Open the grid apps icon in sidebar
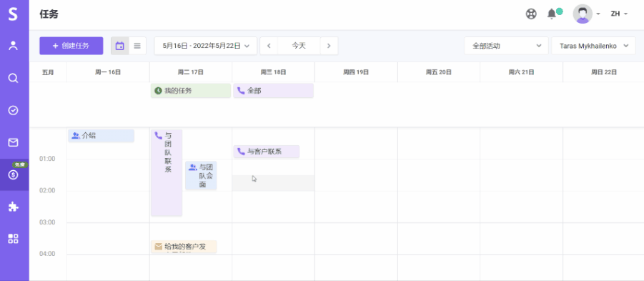 point(13,239)
